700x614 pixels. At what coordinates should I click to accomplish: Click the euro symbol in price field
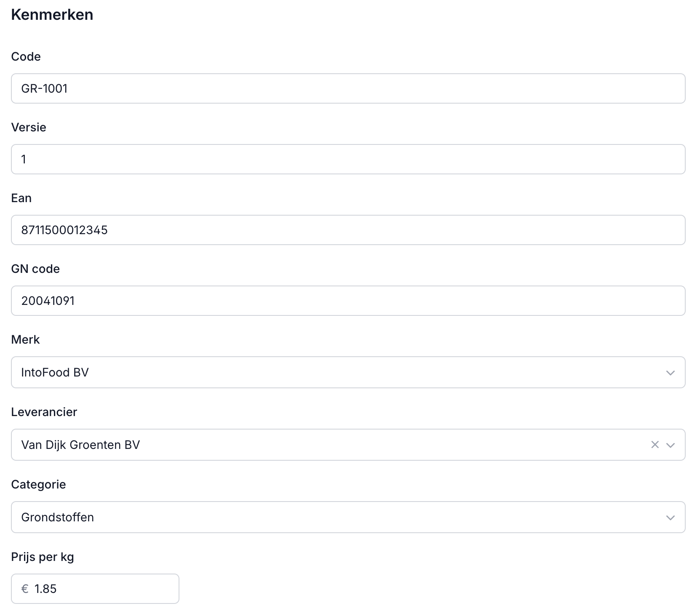(x=25, y=589)
